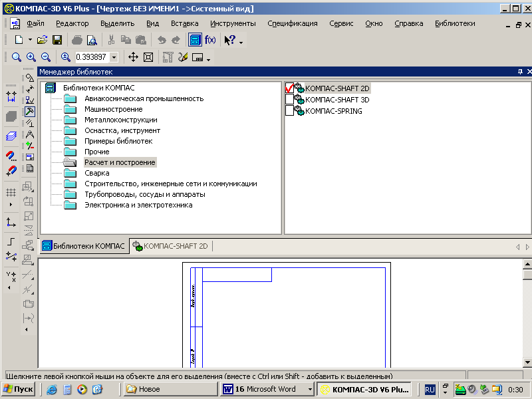Open the view toolbar options arrow
532x399 pixels.
[x=208, y=60]
